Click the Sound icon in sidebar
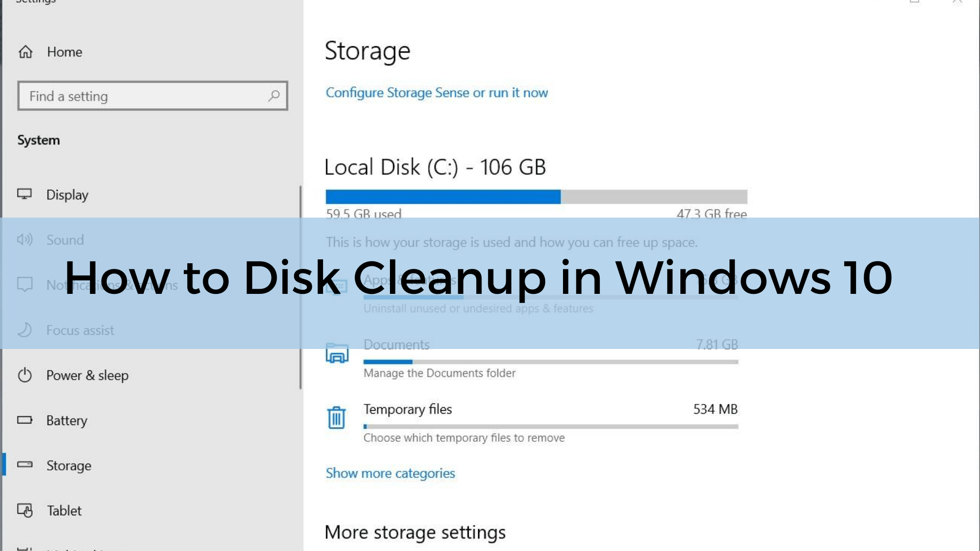Image resolution: width=980 pixels, height=551 pixels. pyautogui.click(x=25, y=239)
